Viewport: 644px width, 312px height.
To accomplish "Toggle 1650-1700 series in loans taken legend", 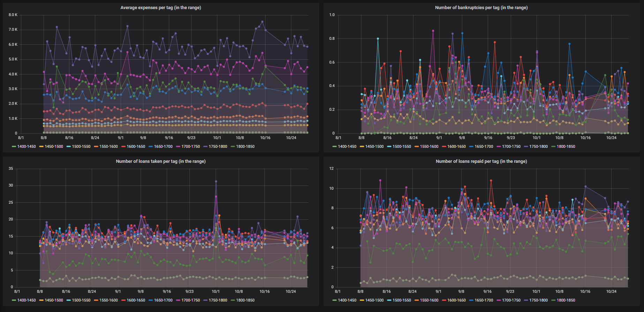I will tap(160, 300).
